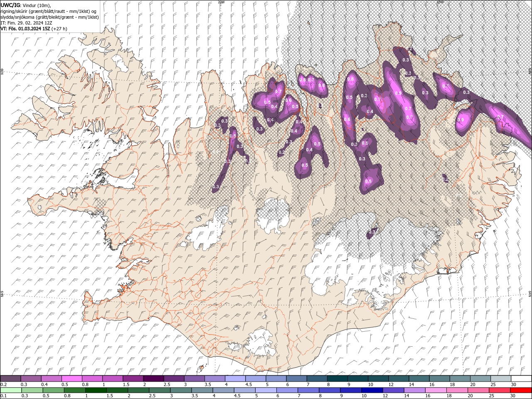
Task: Click the violet rain legend swatch at 12
Action: pyautogui.click(x=393, y=390)
